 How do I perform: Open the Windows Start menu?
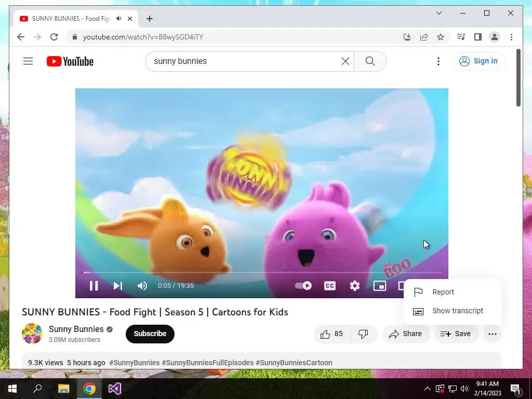(12, 389)
